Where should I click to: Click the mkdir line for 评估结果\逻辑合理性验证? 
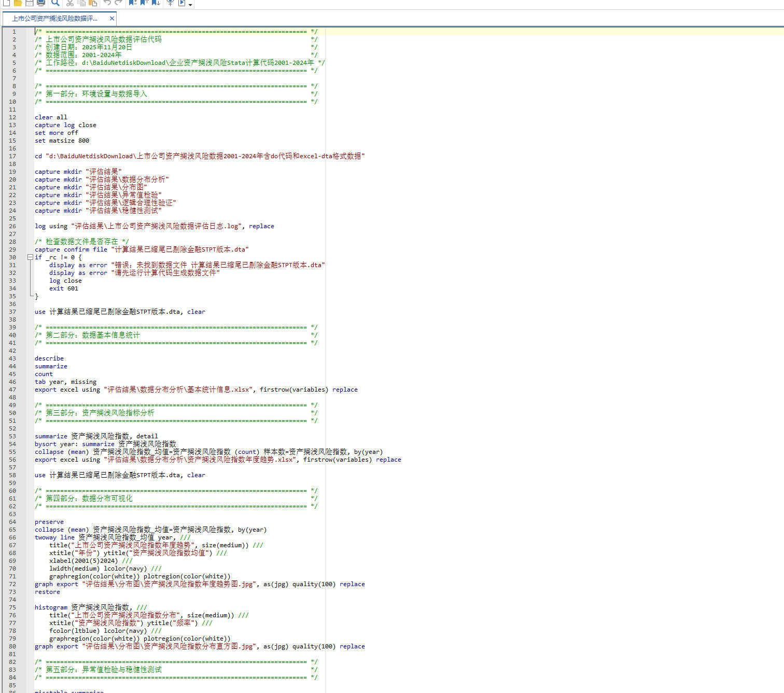tap(105, 203)
